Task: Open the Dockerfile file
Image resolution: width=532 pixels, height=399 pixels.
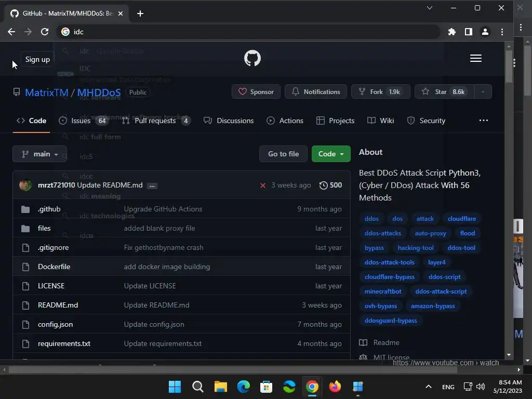Action: (x=54, y=267)
